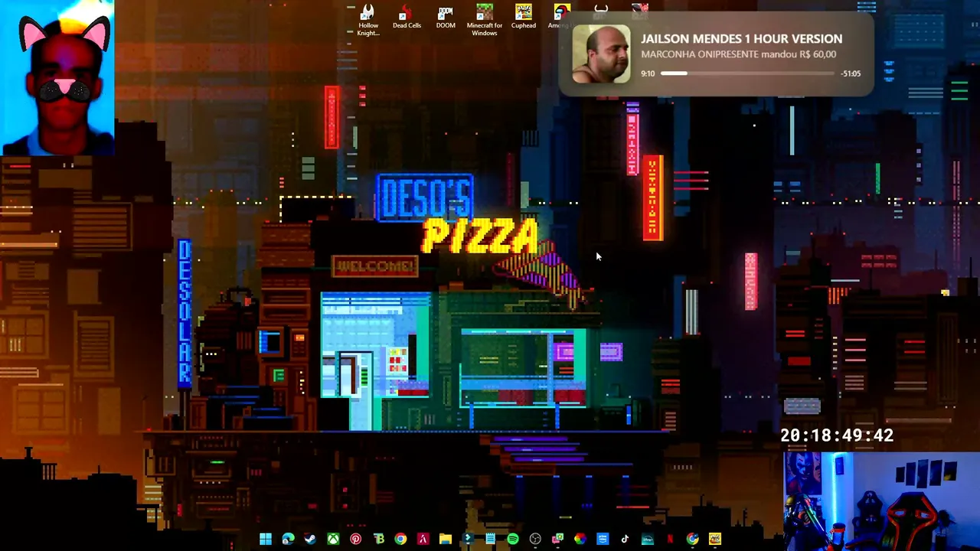The image size is (980, 551).
Task: Click the media progress bar in the overlay
Action: pyautogui.click(x=747, y=73)
